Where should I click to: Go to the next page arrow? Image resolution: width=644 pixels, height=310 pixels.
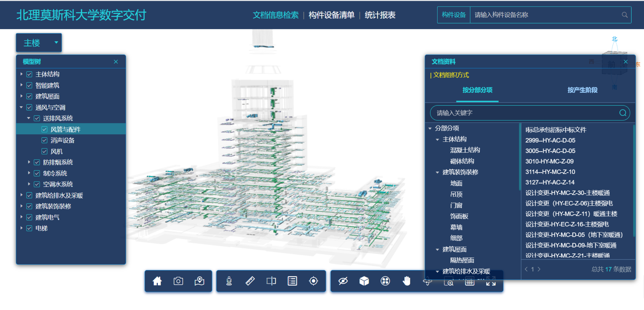(x=539, y=269)
